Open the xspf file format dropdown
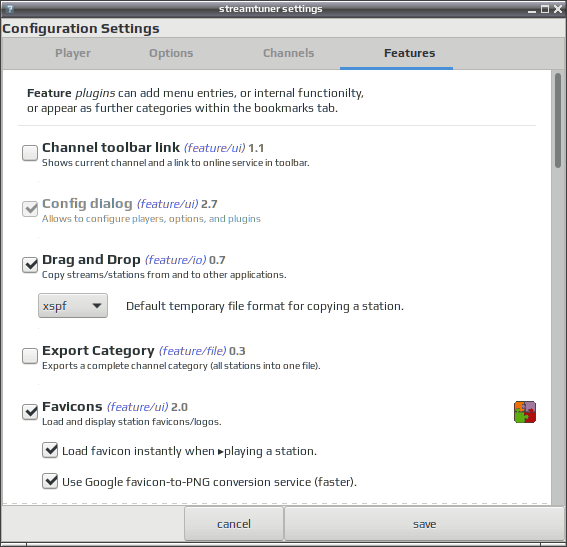 (x=73, y=306)
